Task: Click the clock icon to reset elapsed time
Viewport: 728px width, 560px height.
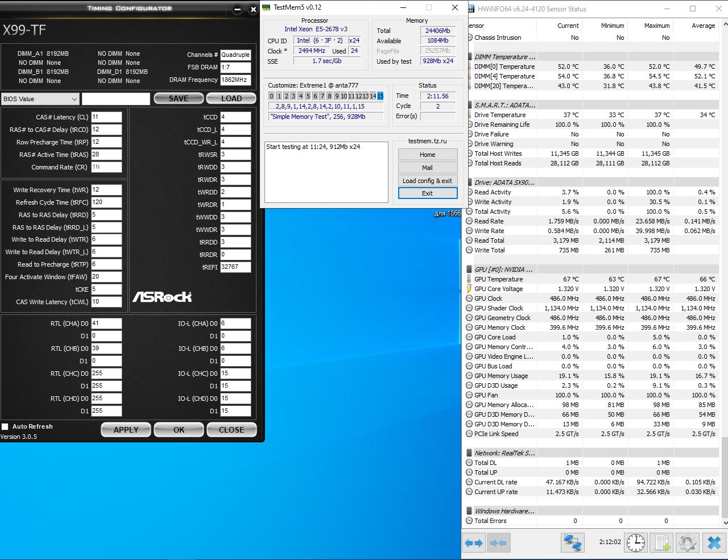Action: [x=636, y=542]
